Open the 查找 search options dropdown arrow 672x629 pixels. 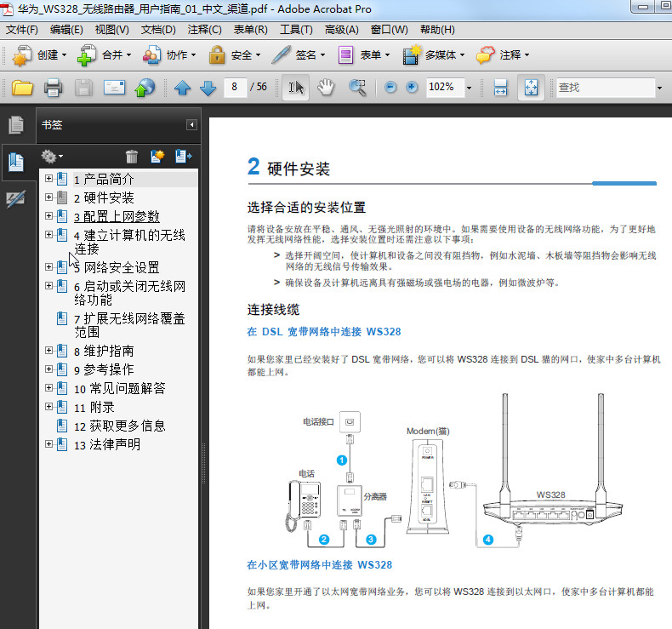click(659, 88)
